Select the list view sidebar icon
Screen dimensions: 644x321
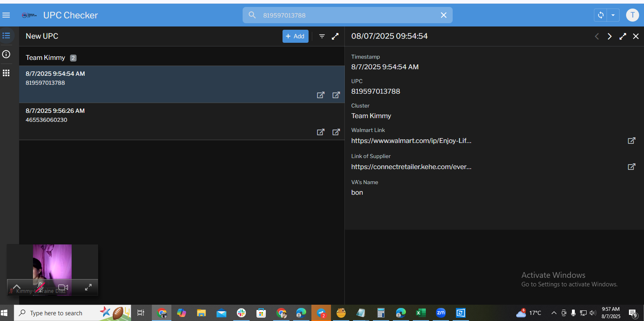(6, 36)
